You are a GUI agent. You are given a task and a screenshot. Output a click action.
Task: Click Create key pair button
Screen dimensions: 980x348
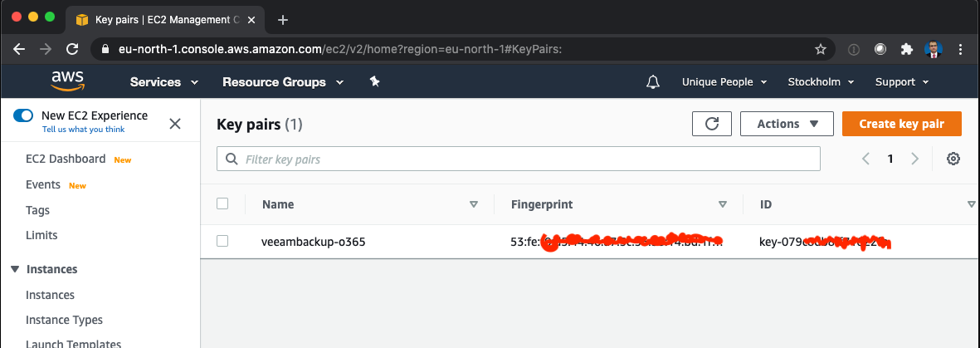(x=902, y=124)
